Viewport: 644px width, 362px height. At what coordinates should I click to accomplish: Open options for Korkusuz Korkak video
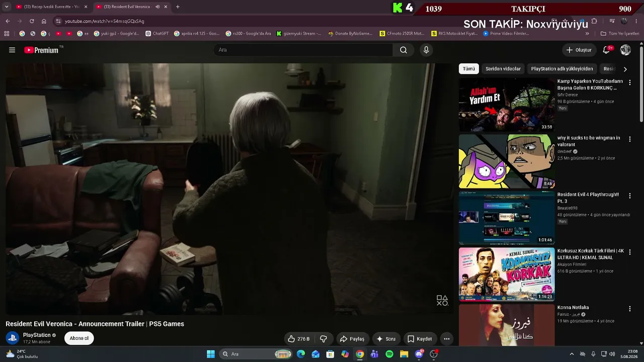pyautogui.click(x=629, y=252)
